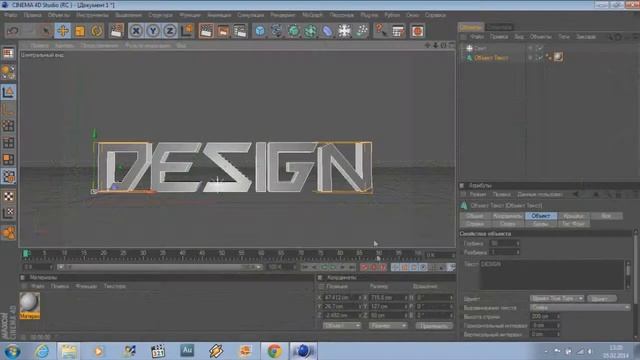Open light objects icon
This screenshot has width=640, height=360.
point(362,31)
